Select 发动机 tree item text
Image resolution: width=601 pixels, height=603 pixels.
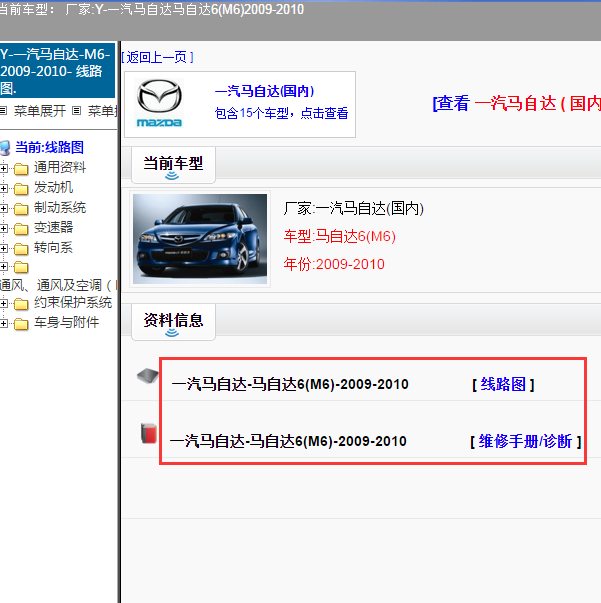[x=53, y=187]
